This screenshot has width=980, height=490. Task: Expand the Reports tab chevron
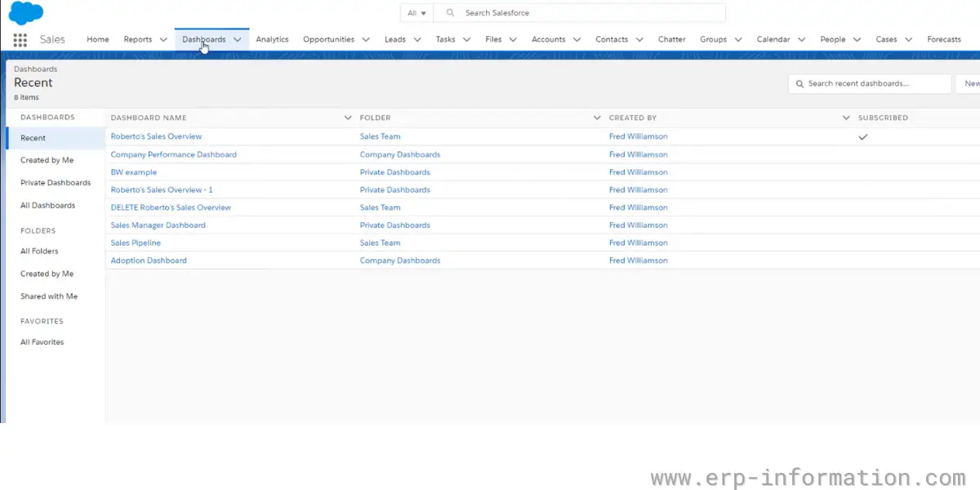pyautogui.click(x=163, y=39)
